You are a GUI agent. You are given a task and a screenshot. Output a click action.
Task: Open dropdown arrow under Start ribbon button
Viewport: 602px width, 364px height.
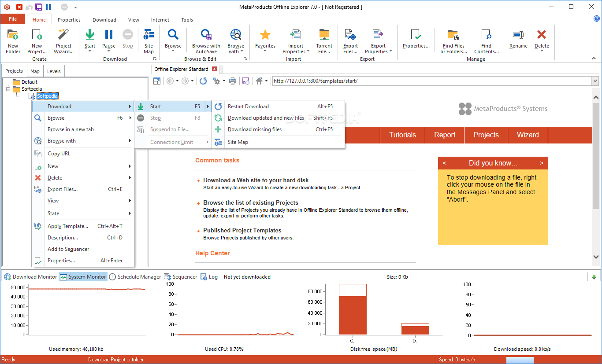(89, 51)
